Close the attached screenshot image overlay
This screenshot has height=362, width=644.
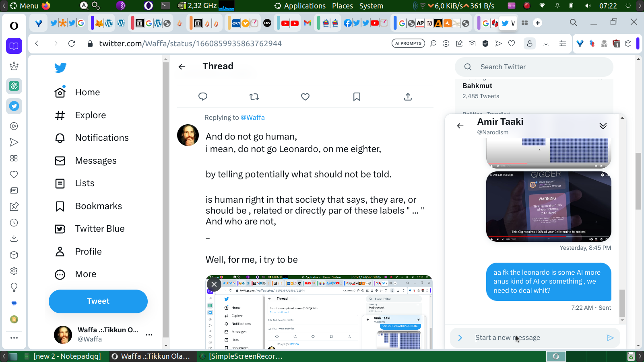(214, 284)
